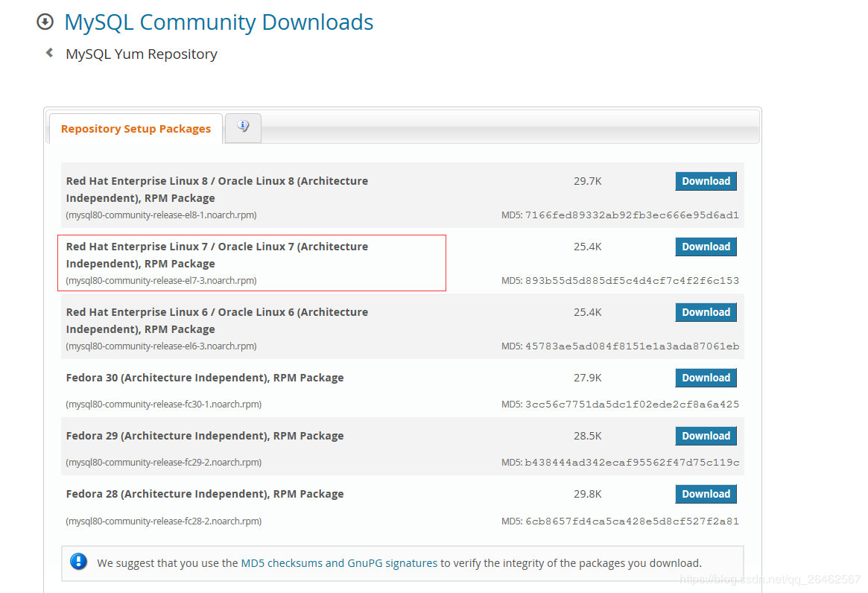
Task: Click the 29.8K file size
Action: [x=587, y=494]
